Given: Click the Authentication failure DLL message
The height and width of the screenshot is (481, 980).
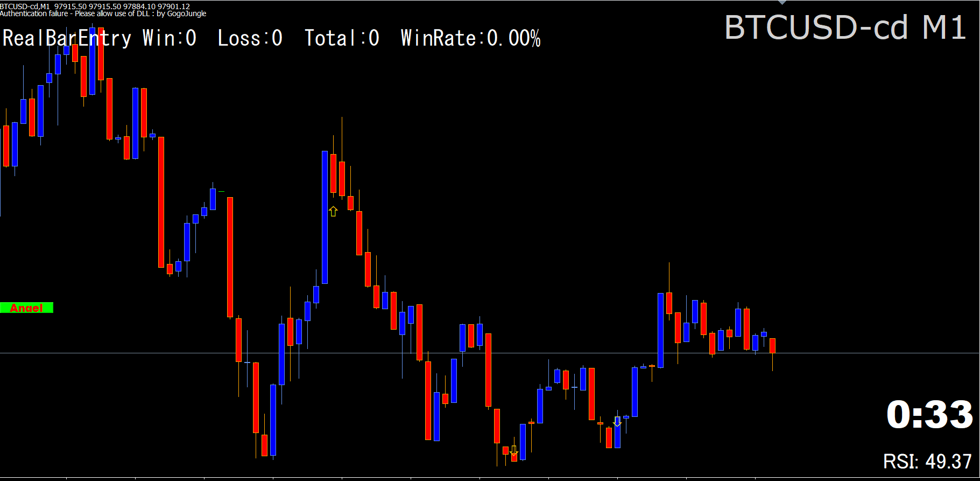Looking at the screenshot, I should [x=103, y=13].
